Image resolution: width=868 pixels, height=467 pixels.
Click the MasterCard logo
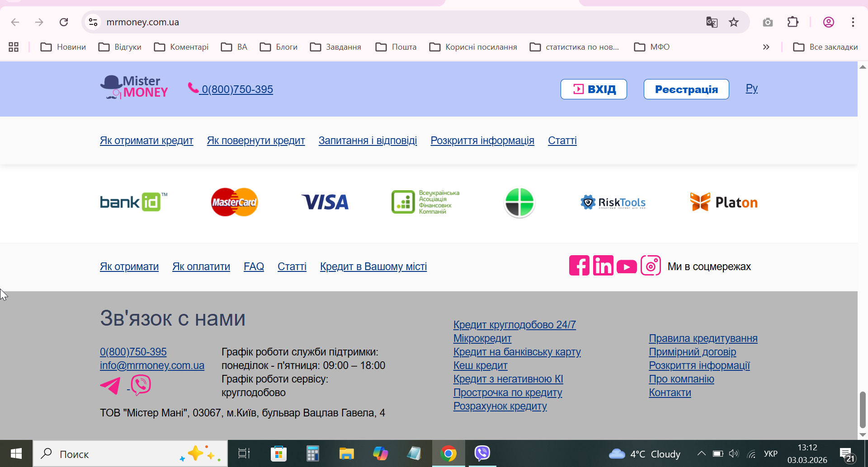[235, 202]
